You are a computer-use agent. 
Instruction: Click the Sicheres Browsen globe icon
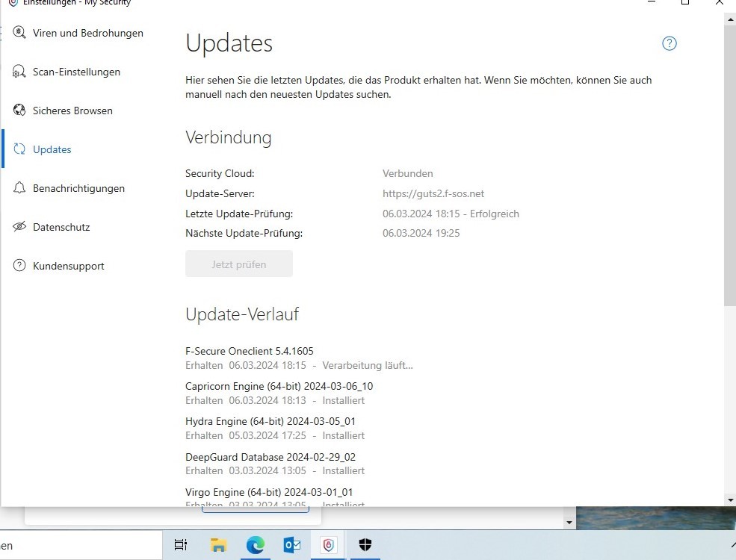coord(19,111)
